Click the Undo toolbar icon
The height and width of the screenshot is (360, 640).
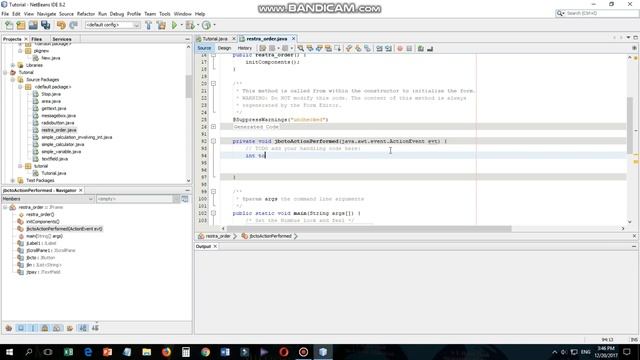coord(61,25)
